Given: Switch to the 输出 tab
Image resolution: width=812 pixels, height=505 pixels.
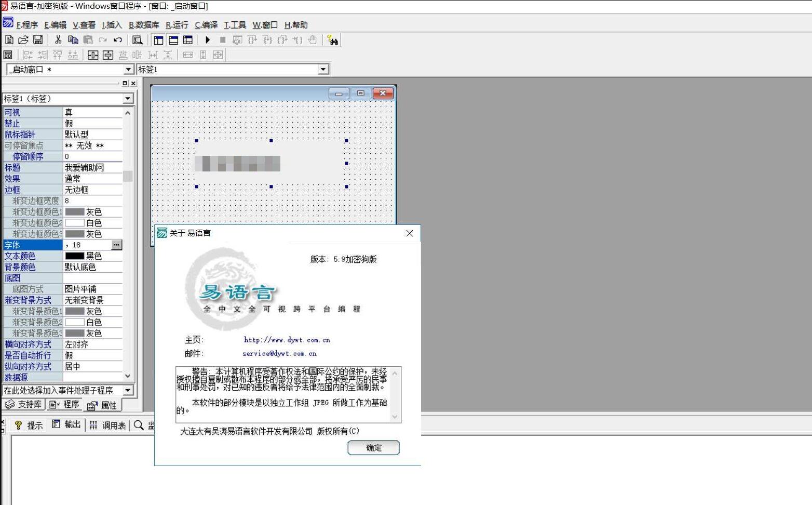Looking at the screenshot, I should 66,424.
